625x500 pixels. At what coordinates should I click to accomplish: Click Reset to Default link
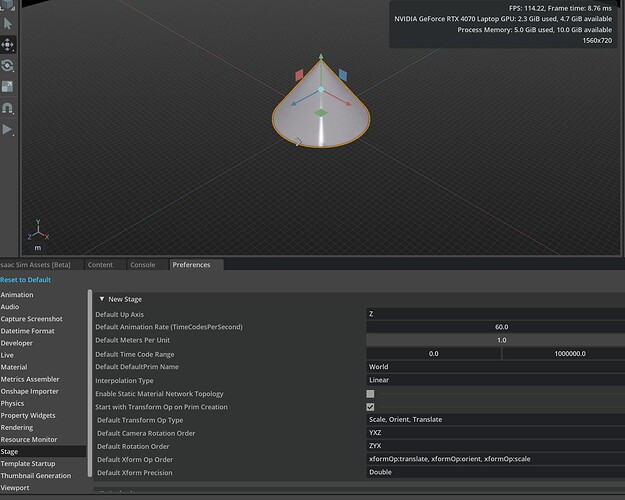26,280
